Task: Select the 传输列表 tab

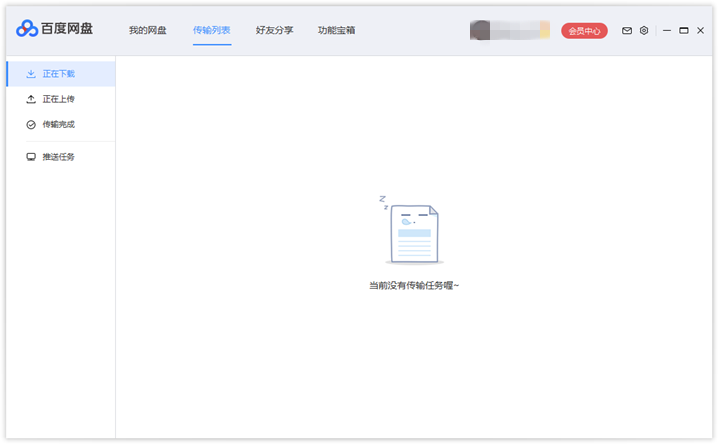Action: [211, 30]
